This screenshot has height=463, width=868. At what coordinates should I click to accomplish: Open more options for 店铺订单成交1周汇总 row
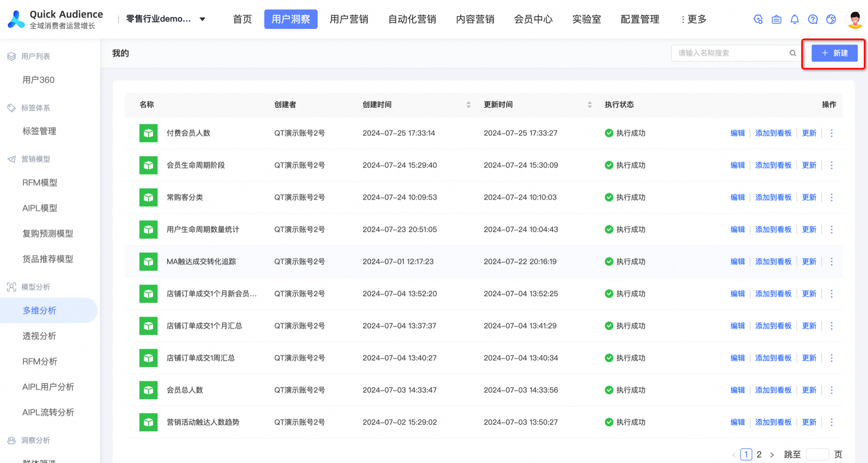pyautogui.click(x=831, y=358)
